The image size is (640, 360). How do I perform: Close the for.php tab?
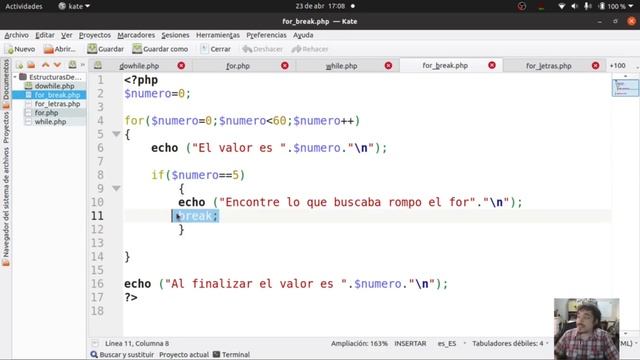coord(285,66)
